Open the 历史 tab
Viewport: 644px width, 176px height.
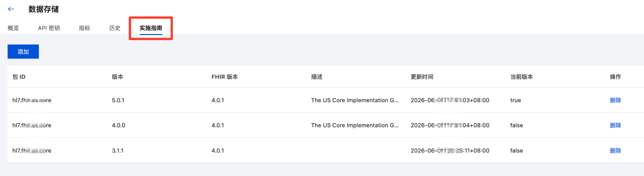point(115,28)
